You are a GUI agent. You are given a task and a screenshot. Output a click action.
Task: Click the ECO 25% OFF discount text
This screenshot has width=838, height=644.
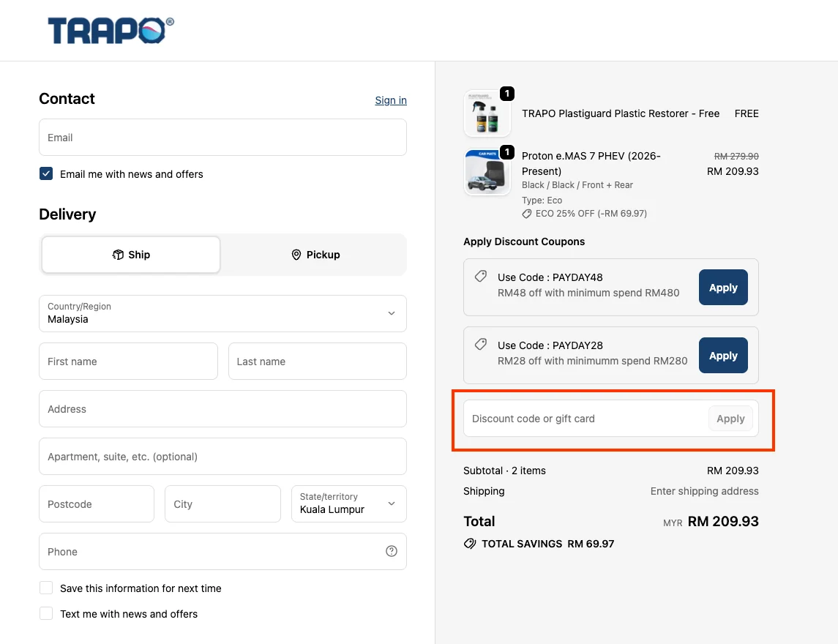[591, 214]
